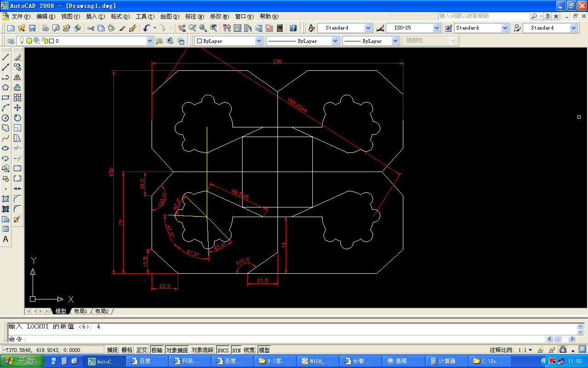Save the drawing with the floppy icon

pos(32,28)
